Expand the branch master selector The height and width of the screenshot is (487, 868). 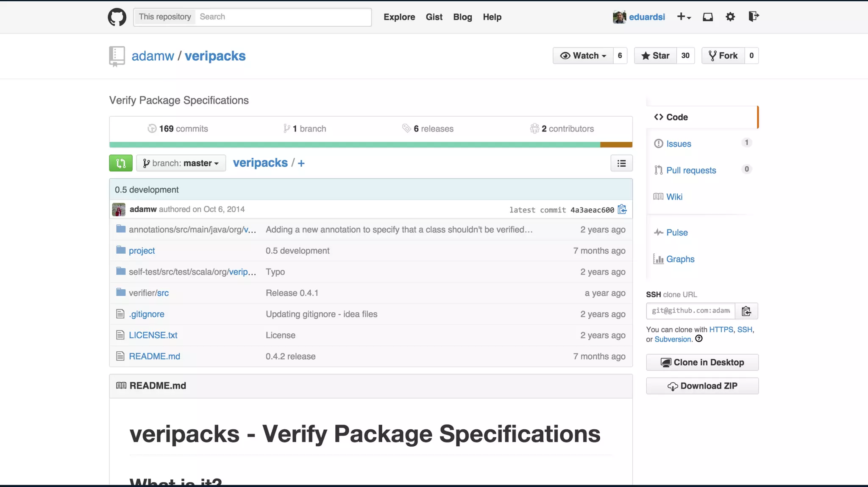pos(181,163)
